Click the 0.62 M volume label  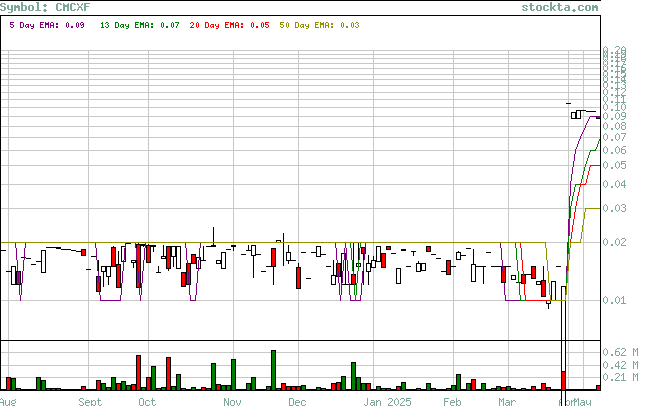coord(620,352)
